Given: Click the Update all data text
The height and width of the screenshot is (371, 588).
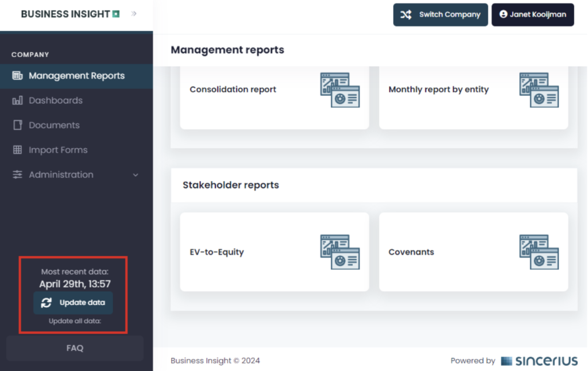Looking at the screenshot, I should tap(75, 321).
